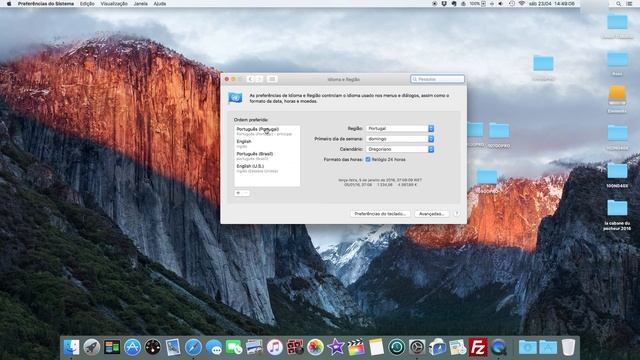Launch iMovie star icon
640x360 pixels.
[x=336, y=347]
